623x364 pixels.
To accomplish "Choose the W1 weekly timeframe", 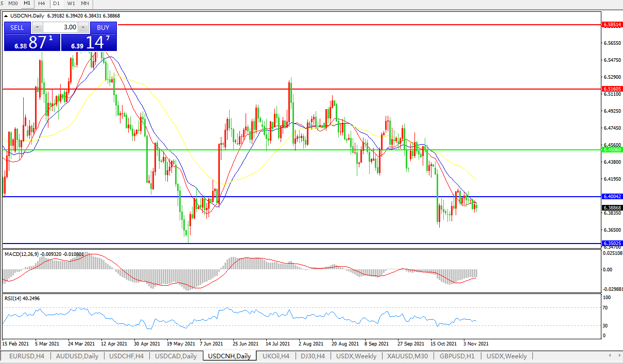I will 71,3.
